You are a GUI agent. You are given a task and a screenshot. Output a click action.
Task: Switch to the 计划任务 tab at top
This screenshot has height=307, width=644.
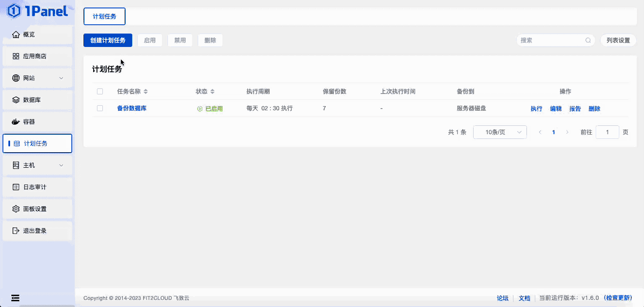104,16
